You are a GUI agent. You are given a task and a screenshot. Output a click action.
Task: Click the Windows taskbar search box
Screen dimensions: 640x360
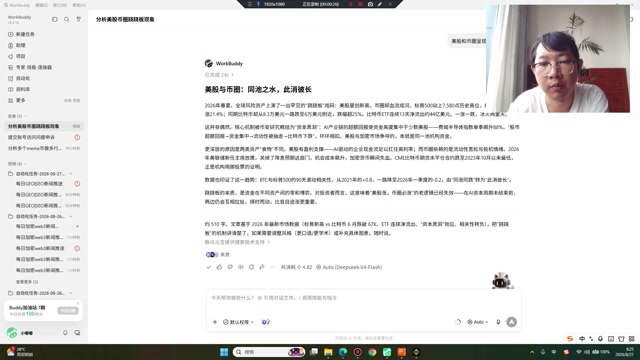(x=269, y=352)
